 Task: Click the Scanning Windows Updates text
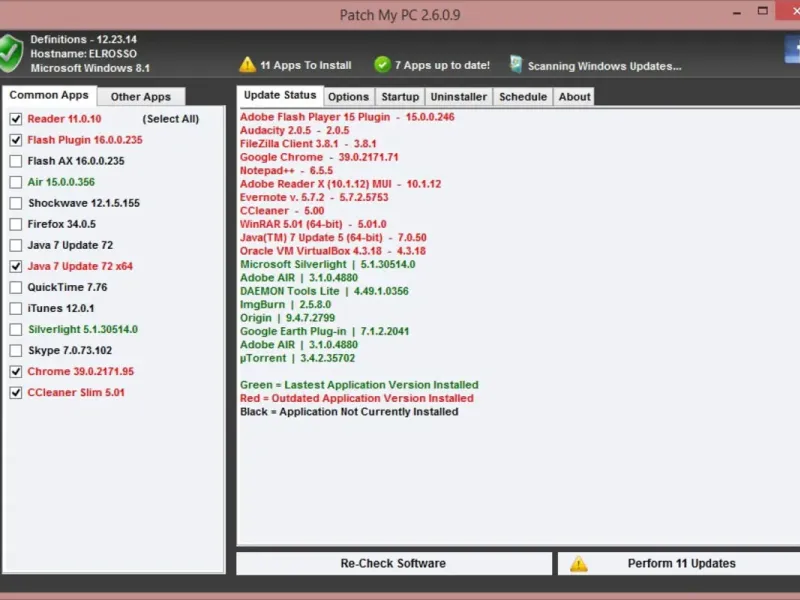[x=605, y=66]
